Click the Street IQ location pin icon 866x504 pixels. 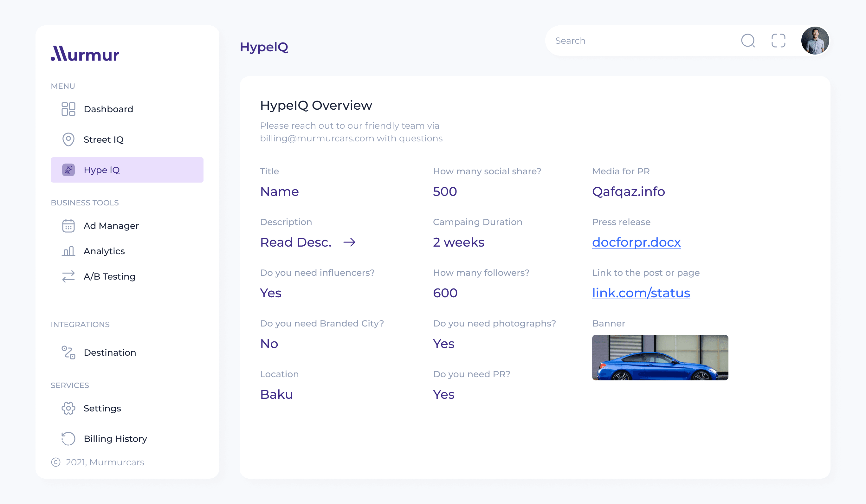(68, 139)
